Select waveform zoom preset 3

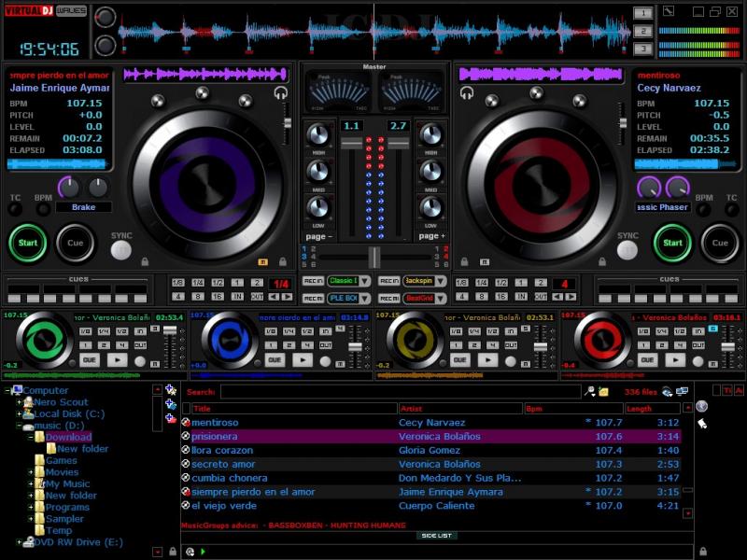point(642,49)
